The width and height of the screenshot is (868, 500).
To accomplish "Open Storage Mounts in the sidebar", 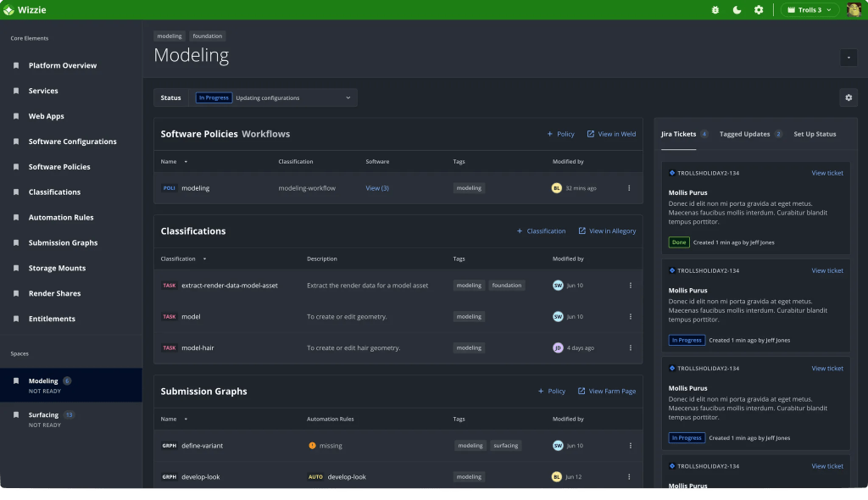I will coord(57,268).
